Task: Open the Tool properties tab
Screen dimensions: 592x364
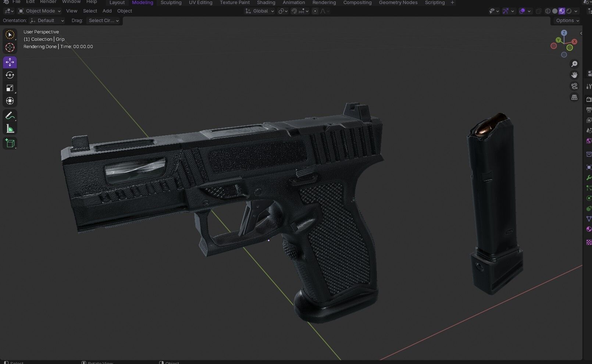Action: click(589, 86)
